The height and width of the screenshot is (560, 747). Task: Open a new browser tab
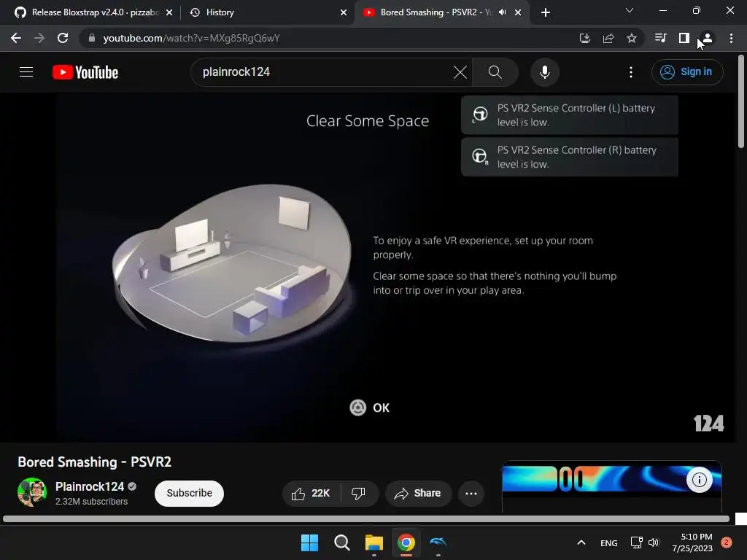point(546,12)
